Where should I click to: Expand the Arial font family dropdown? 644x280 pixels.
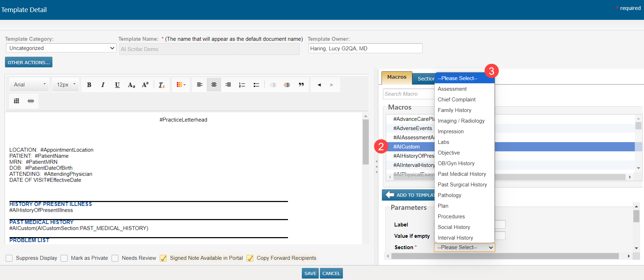click(x=30, y=85)
